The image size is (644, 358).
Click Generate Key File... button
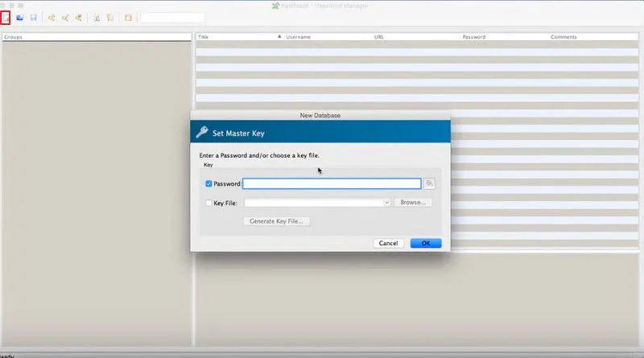tap(276, 221)
